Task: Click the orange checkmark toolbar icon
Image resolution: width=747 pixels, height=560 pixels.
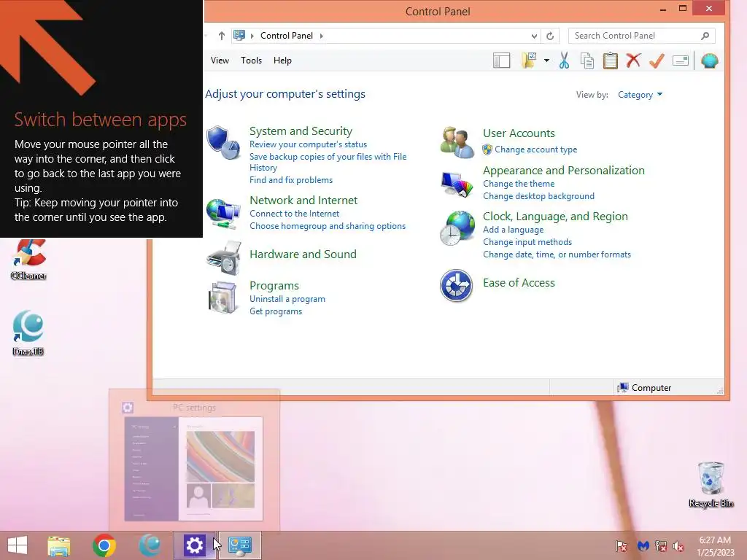Action: tap(657, 61)
